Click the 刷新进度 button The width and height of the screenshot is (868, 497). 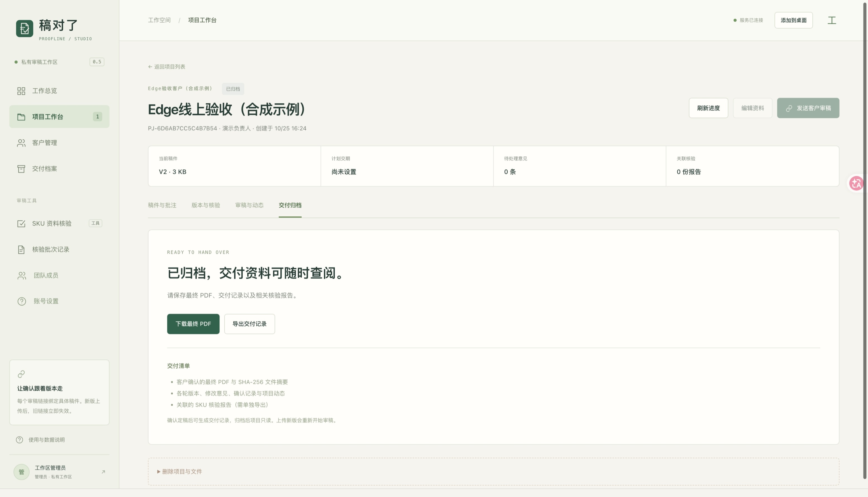point(708,108)
